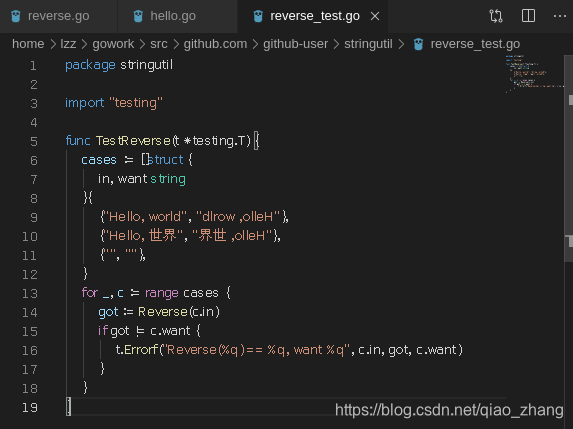Click the "Hello, 世界" string literal
Screen dimensions: 573x429
143,236
